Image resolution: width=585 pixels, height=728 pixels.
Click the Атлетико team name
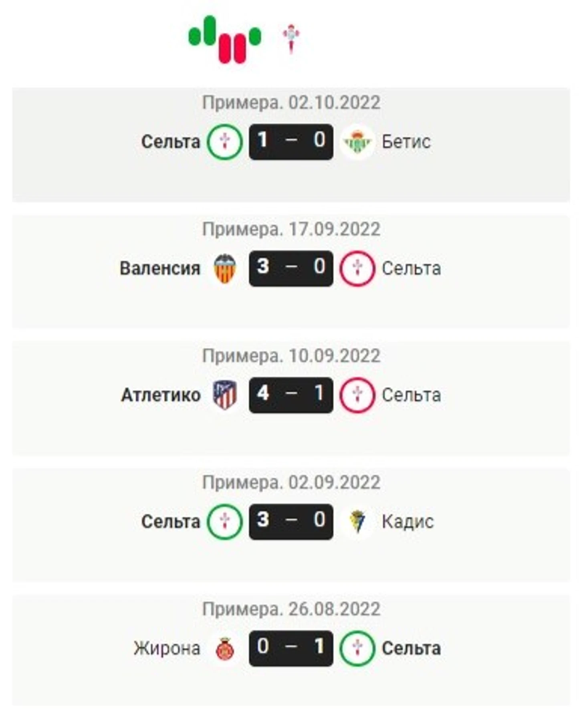coord(161,395)
